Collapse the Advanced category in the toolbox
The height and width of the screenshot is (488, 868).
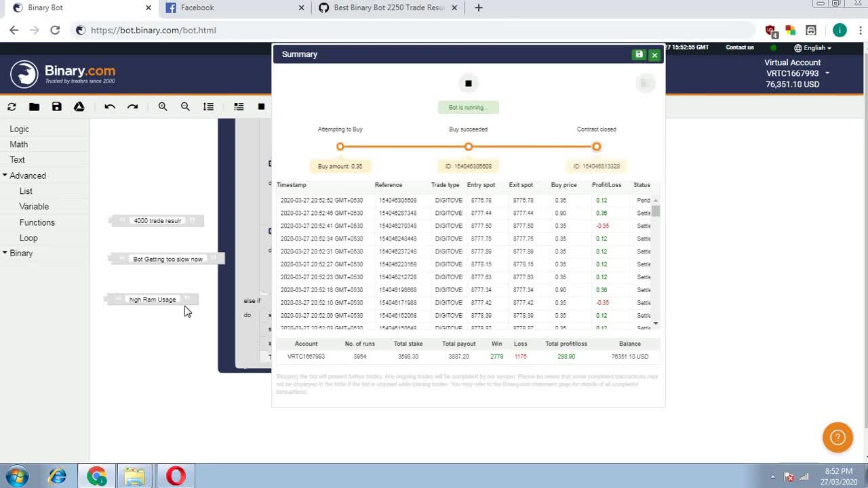coord(5,176)
